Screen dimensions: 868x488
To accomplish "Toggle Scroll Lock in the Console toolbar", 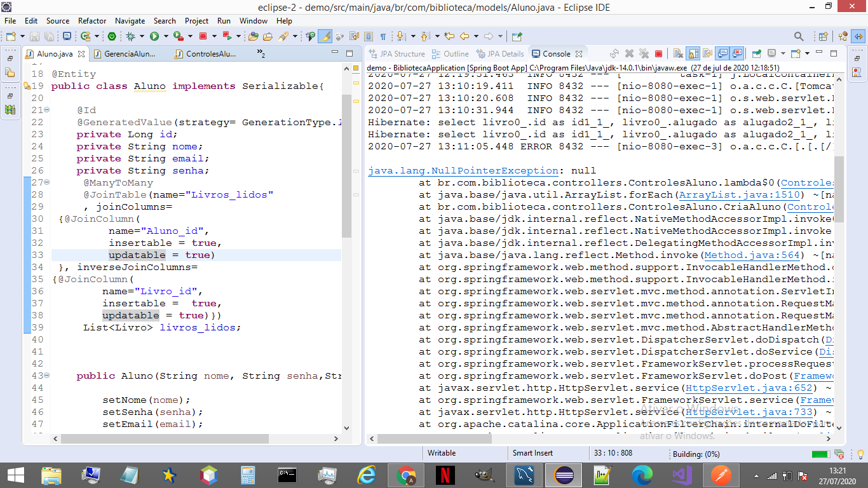I will [x=693, y=54].
